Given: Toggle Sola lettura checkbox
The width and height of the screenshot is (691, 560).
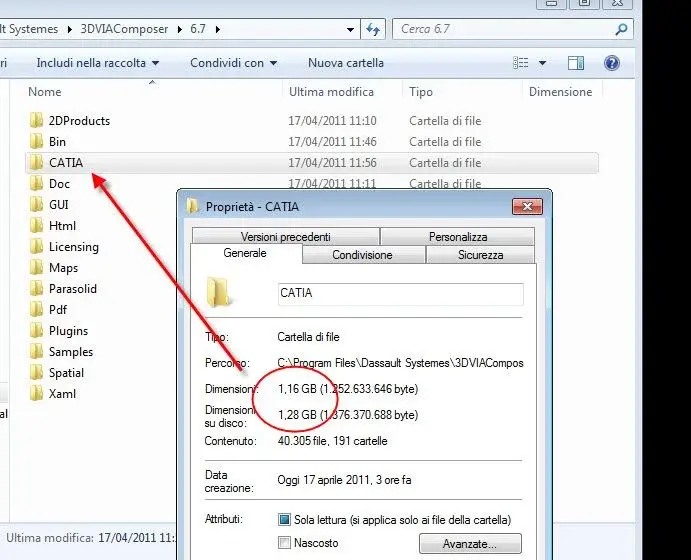Looking at the screenshot, I should click(x=284, y=519).
